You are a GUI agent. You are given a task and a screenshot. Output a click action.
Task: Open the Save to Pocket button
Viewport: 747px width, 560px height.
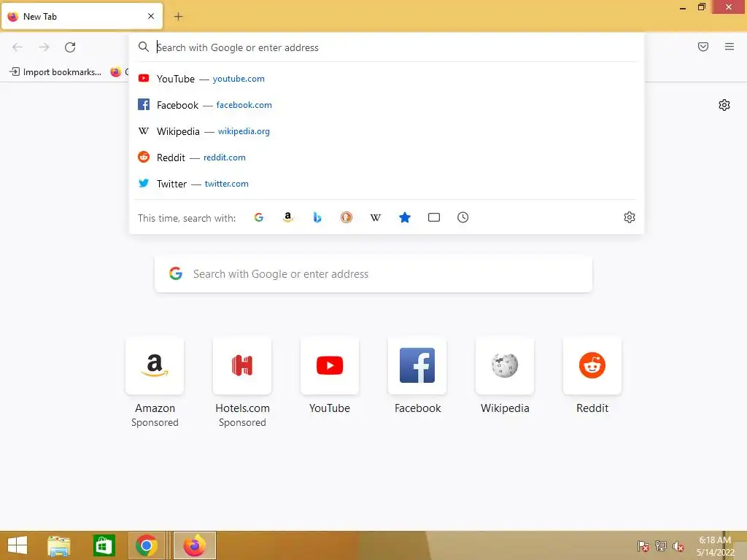click(x=703, y=47)
